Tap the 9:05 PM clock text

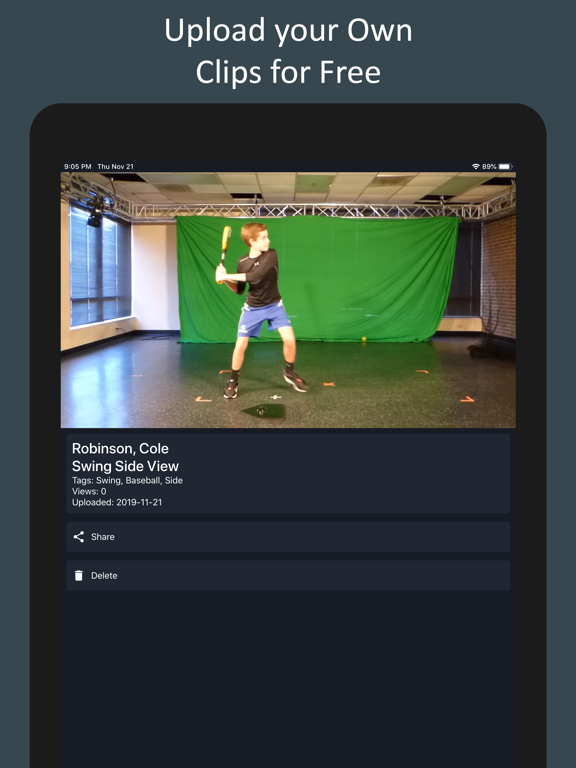click(x=77, y=167)
